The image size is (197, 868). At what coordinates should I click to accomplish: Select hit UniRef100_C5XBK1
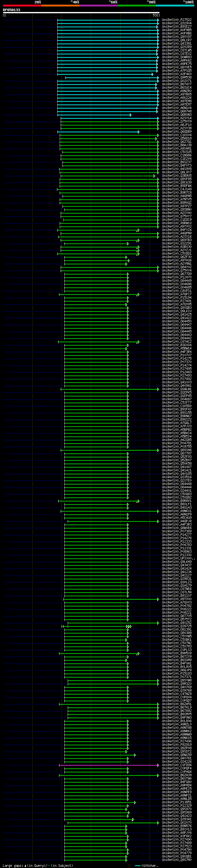176,640
